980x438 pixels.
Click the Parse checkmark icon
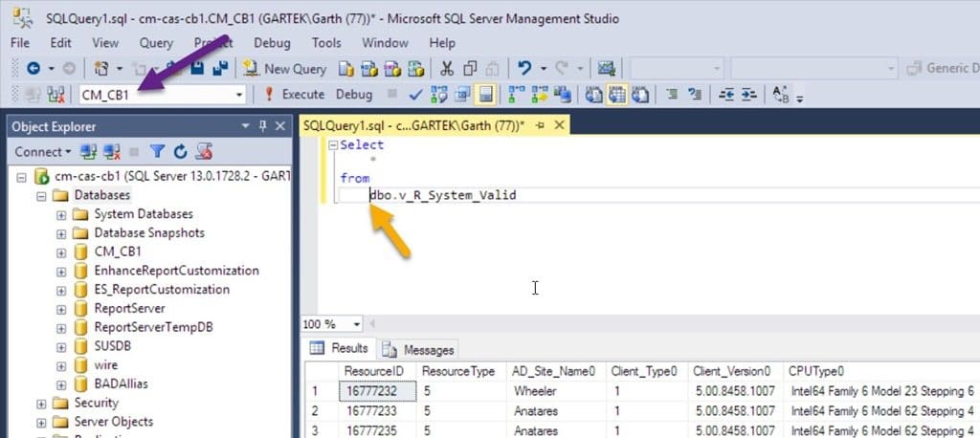click(415, 95)
